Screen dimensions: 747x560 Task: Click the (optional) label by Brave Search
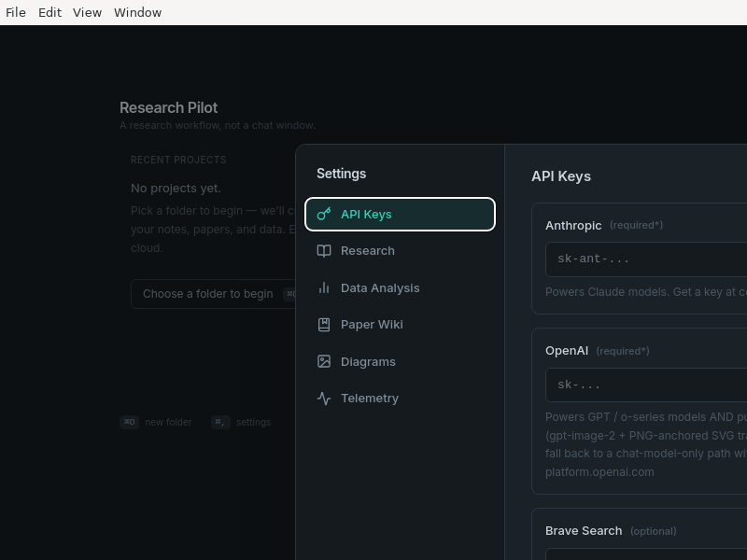(x=653, y=531)
